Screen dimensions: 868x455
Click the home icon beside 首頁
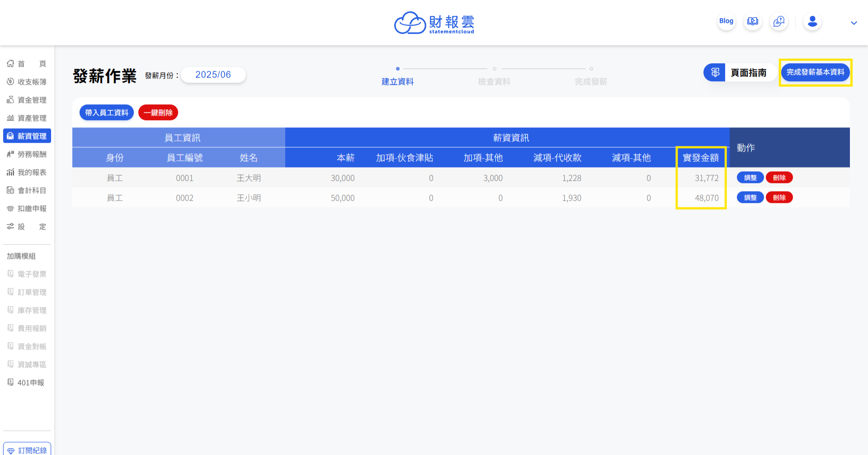pos(10,64)
